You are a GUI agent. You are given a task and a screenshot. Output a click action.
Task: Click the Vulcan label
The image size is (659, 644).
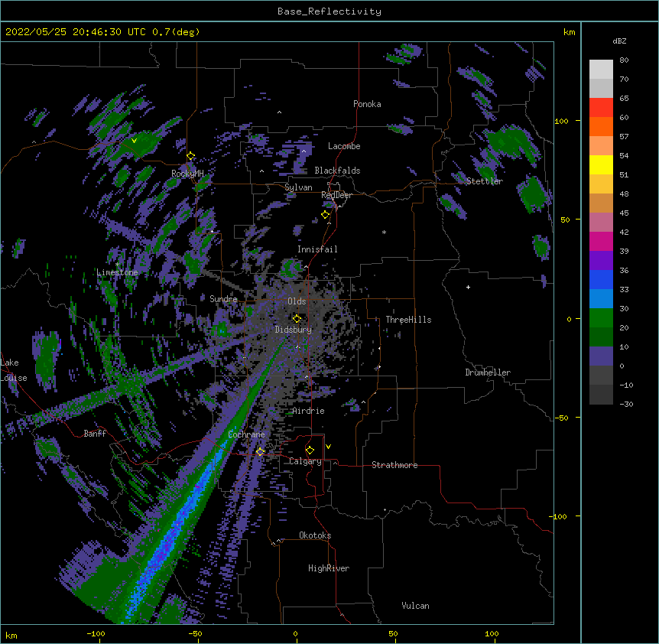pos(415,606)
